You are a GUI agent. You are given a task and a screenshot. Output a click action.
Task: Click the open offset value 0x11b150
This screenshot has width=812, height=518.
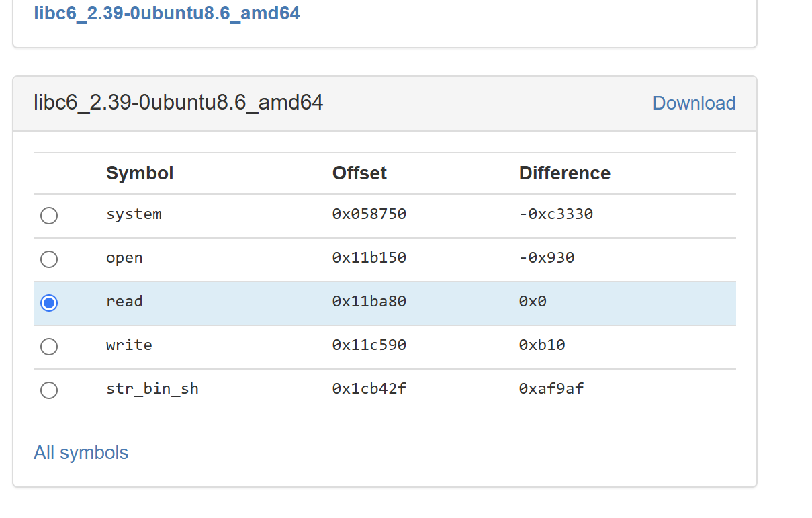coord(369,258)
